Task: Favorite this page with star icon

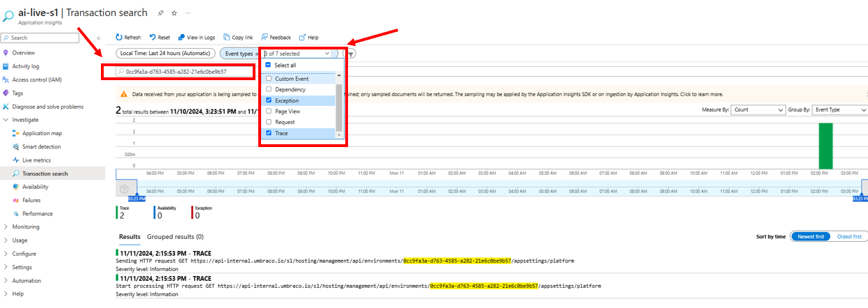Action: point(174,13)
